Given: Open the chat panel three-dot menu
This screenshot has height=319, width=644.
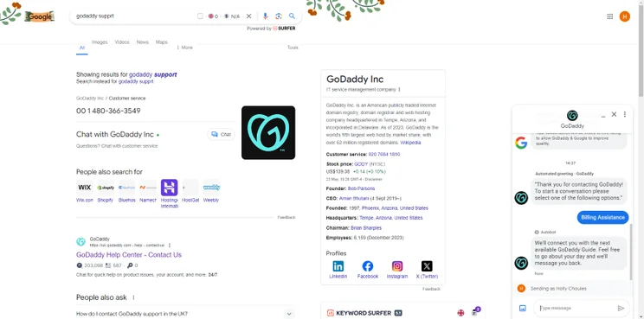Looking at the screenshot, I should pyautogui.click(x=625, y=114).
